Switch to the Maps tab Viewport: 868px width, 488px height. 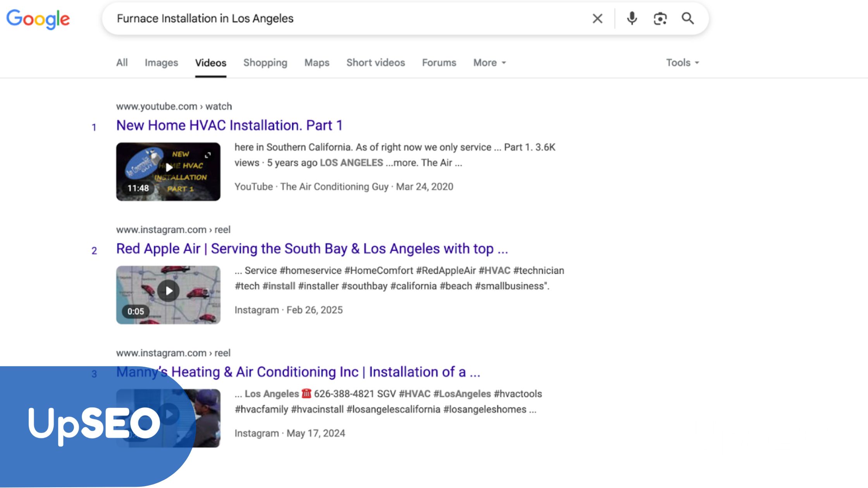pos(317,63)
